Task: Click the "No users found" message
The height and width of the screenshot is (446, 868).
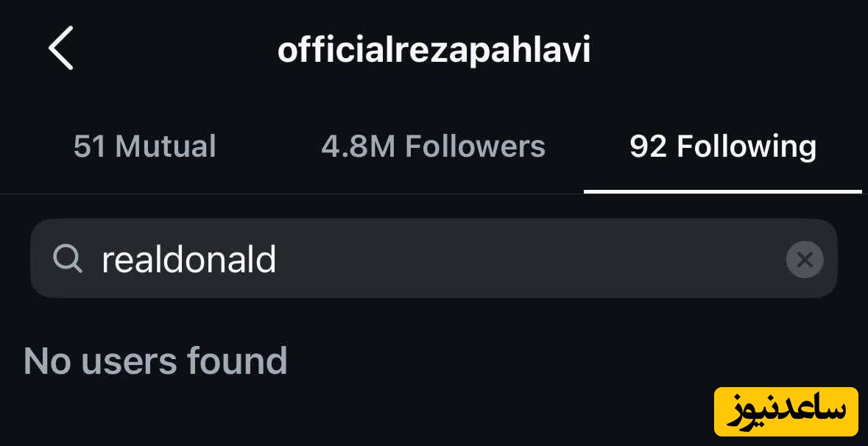Action: click(x=155, y=361)
